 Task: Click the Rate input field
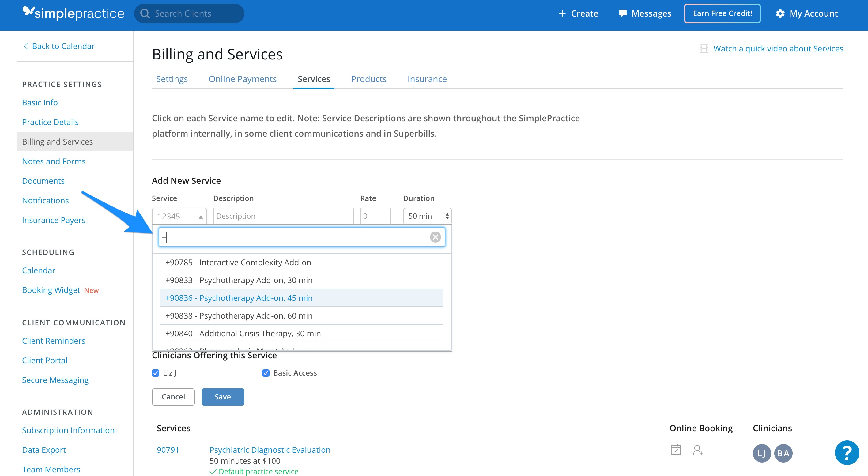point(376,216)
